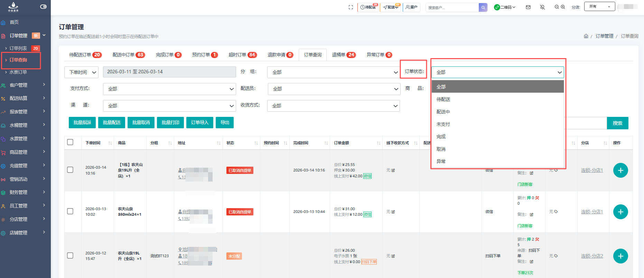Screen dimensions: 644x278
Task: Click the fullscreen icon in top bar
Action: [x=351, y=7]
